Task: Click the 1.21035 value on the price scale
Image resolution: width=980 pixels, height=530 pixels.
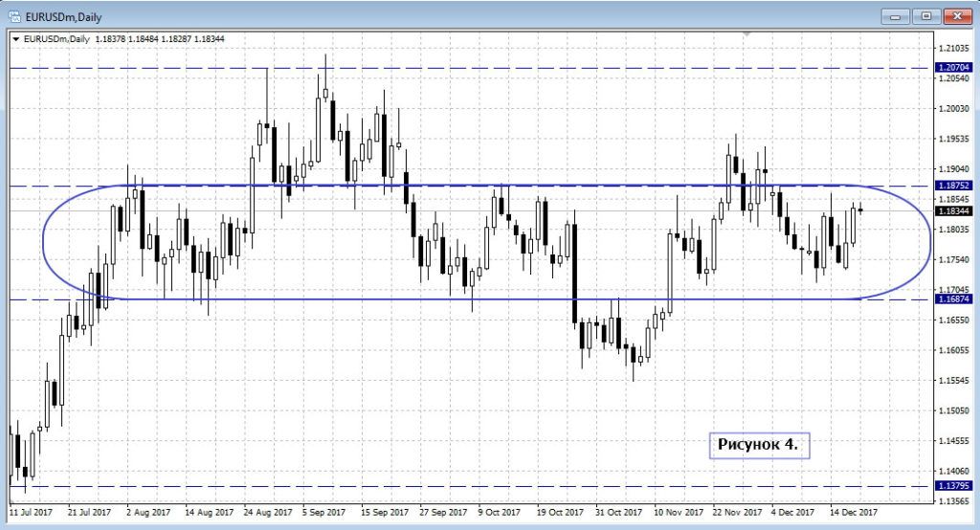Action: (953, 48)
